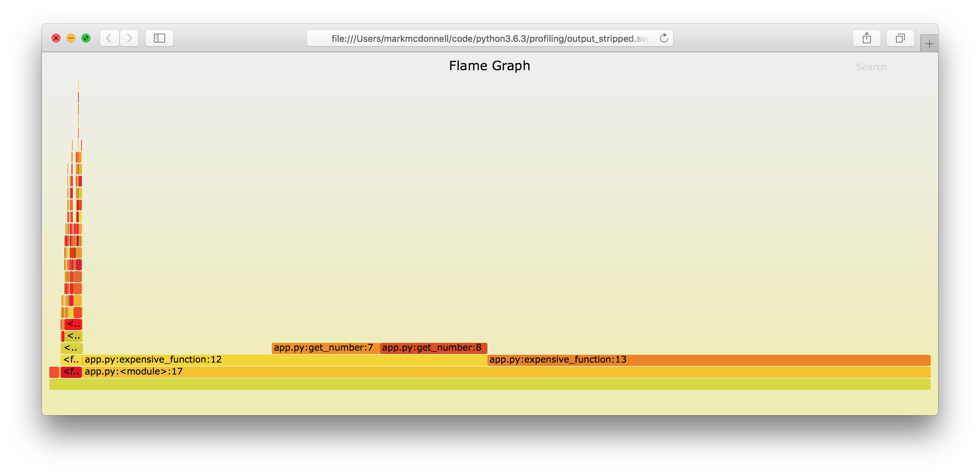Click the app.py:<module>:17 frame

506,372
